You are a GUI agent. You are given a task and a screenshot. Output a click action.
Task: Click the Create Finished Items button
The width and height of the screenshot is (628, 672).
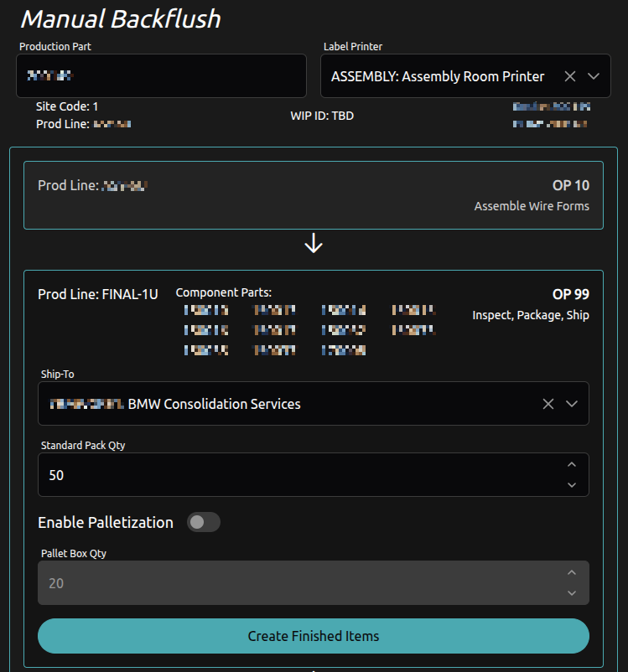[x=314, y=636]
